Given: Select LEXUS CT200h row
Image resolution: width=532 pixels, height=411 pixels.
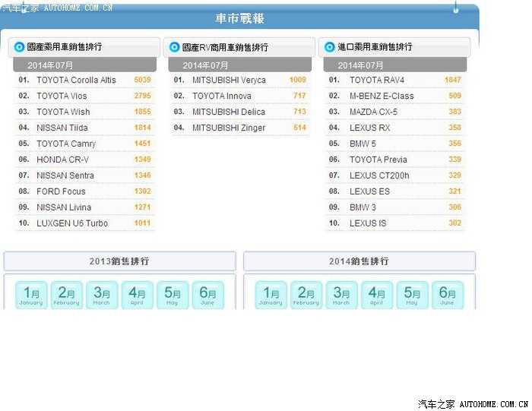Looking at the screenshot, I should point(395,175).
